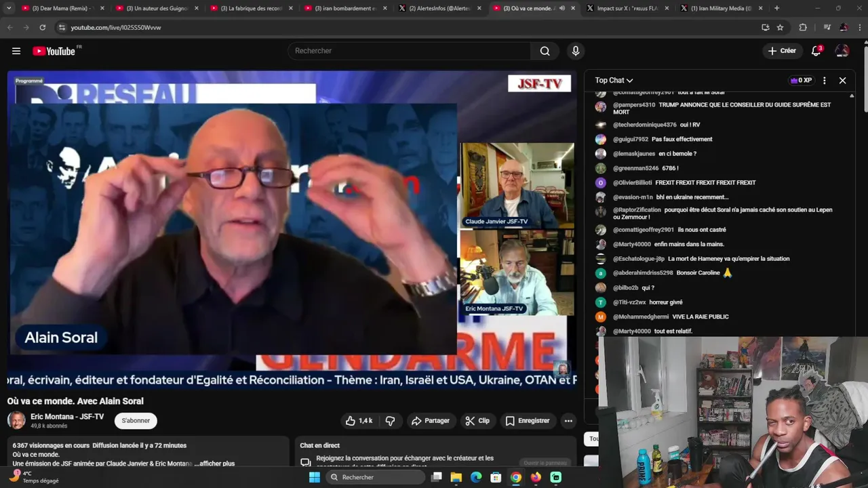Click chat user @OlivierBillioti
This screenshot has width=868, height=488.
click(x=632, y=182)
